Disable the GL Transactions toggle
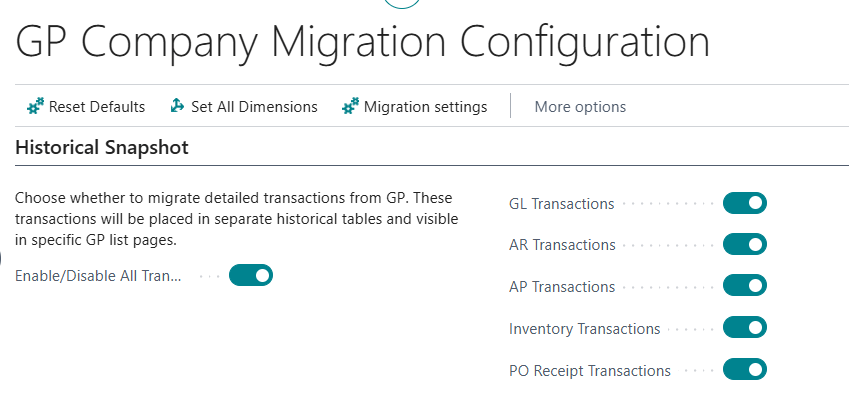 click(744, 203)
